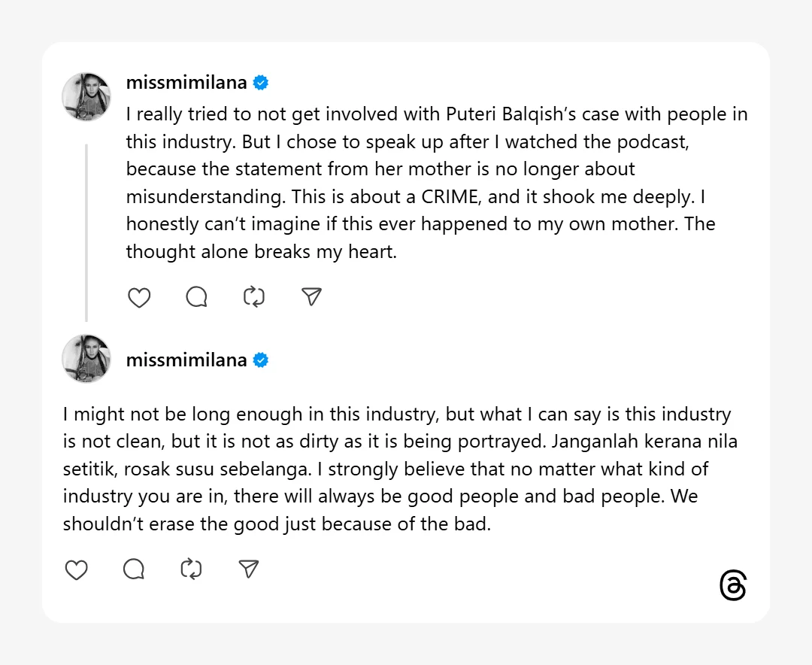Open the first post's profile picture
This screenshot has width=812, height=665.
pos(86,97)
